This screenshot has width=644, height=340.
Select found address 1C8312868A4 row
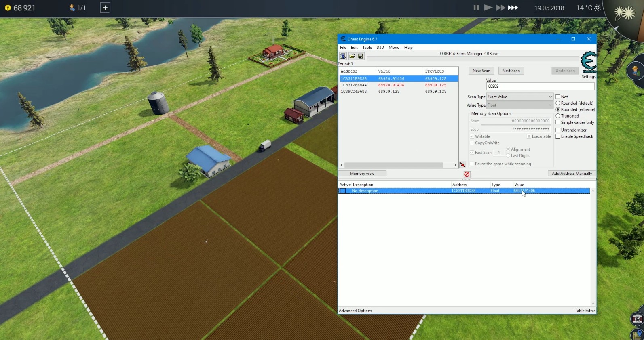click(x=398, y=85)
